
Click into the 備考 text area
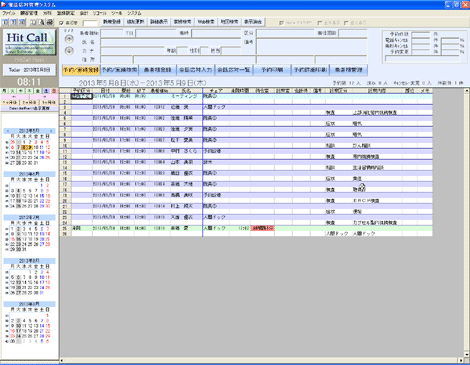coord(311,46)
